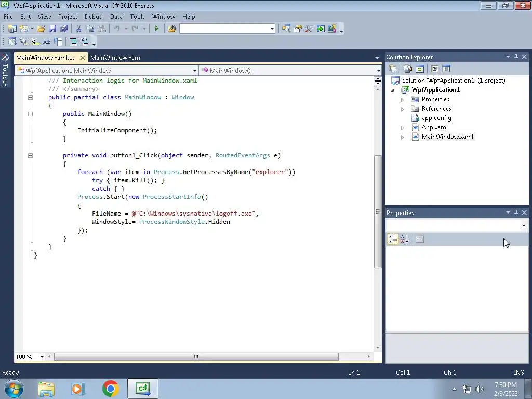Click View Code icon in Solution Explorer
532x399 pixels.
pos(435,69)
